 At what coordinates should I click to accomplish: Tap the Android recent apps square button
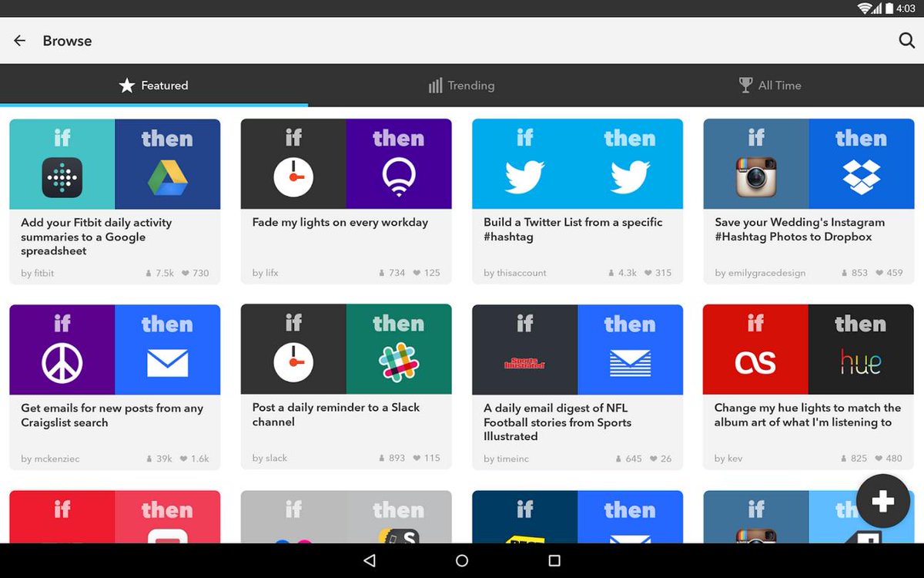pos(554,560)
